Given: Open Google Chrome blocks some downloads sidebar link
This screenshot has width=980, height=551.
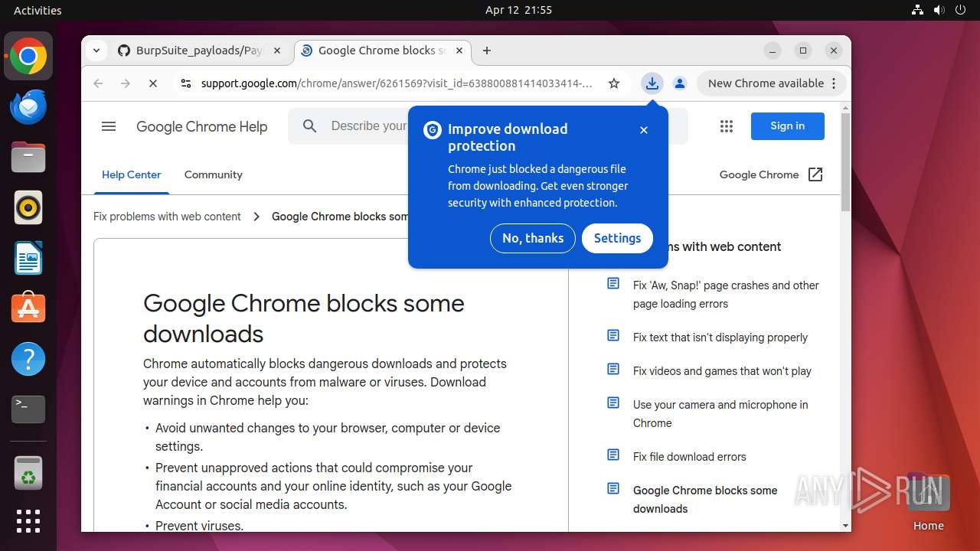Looking at the screenshot, I should [705, 500].
